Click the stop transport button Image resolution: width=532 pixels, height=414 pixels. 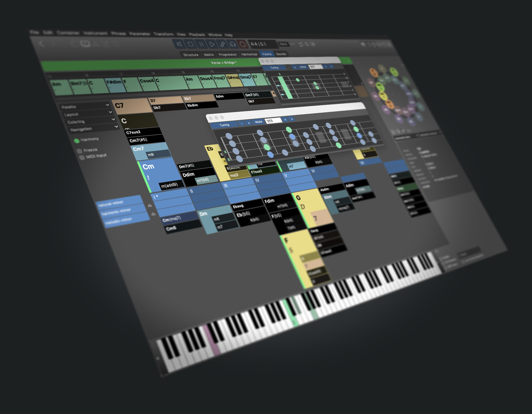pyautogui.click(x=191, y=44)
